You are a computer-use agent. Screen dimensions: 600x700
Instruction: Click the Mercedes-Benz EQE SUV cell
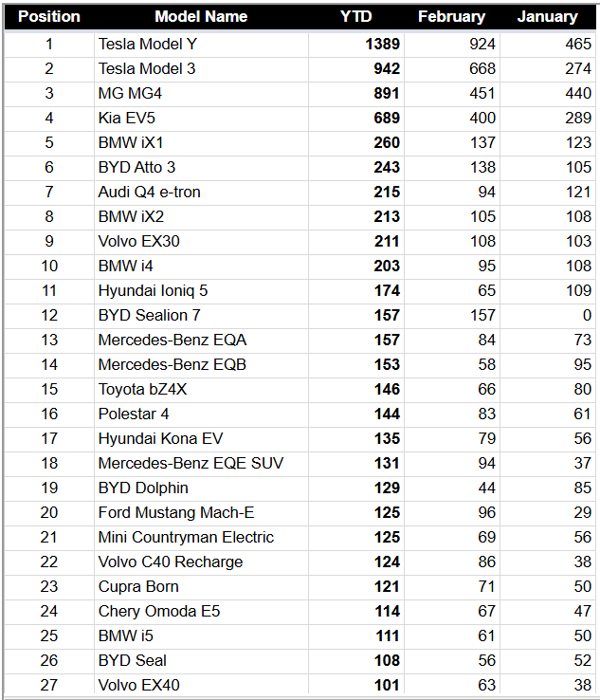click(x=191, y=463)
